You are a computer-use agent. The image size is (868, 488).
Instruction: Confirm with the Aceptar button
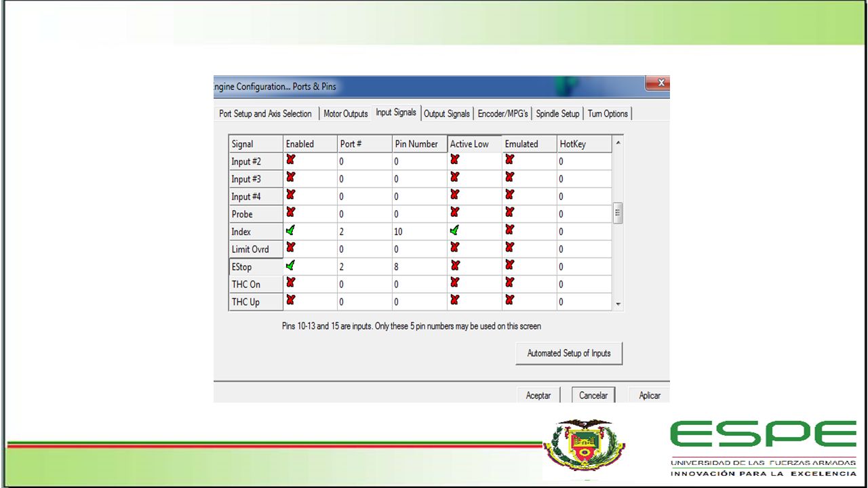click(538, 395)
